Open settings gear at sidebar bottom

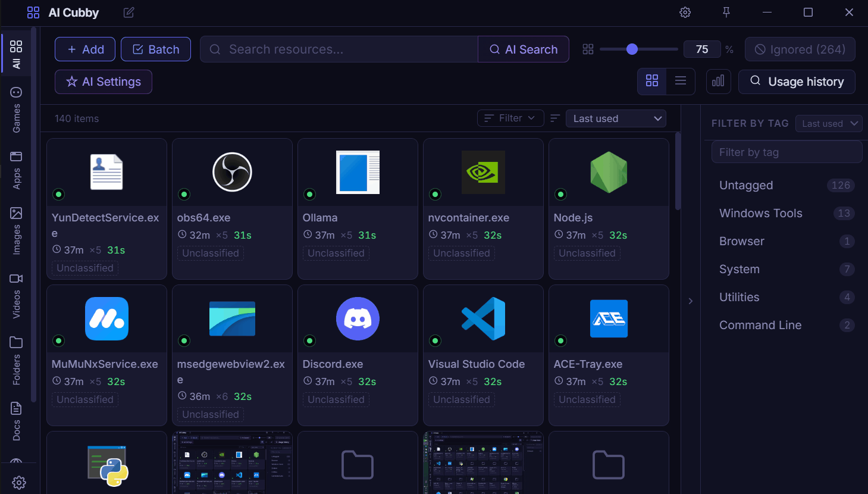pos(19,482)
